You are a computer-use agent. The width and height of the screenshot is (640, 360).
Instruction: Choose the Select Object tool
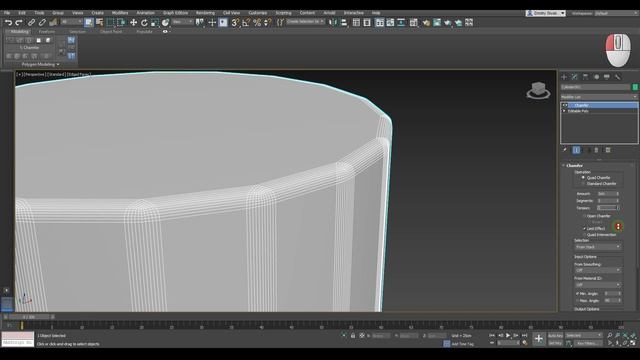[x=89, y=23]
